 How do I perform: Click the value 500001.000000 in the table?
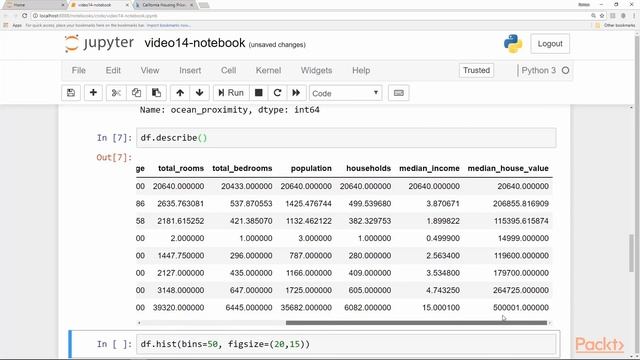pyautogui.click(x=521, y=308)
